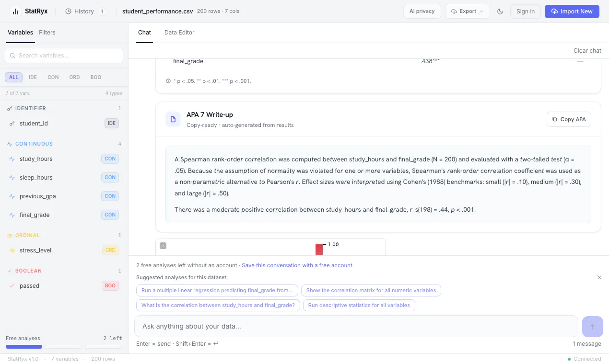Click the AI privacy button
The height and width of the screenshot is (364, 609).
[422, 11]
